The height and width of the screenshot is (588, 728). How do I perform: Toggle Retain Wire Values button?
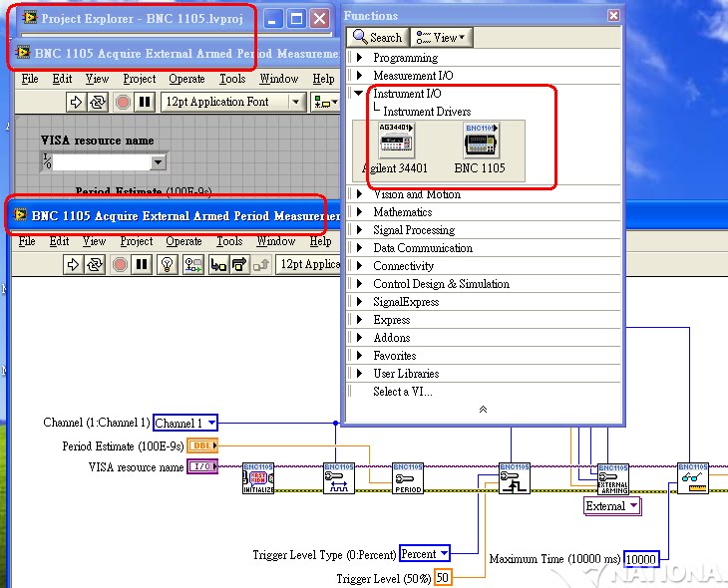[193, 264]
